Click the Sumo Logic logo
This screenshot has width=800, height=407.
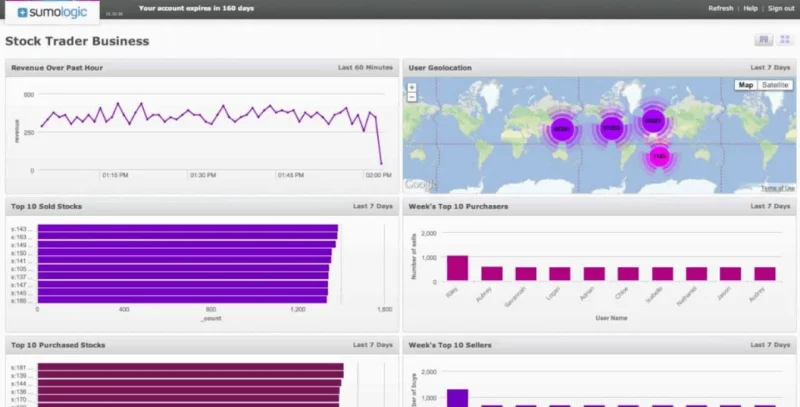(52, 12)
